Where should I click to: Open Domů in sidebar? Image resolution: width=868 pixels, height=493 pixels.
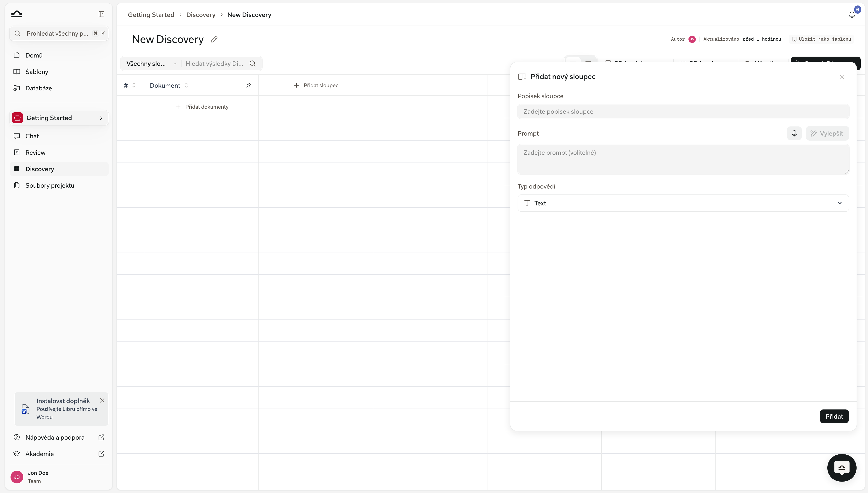coord(59,55)
